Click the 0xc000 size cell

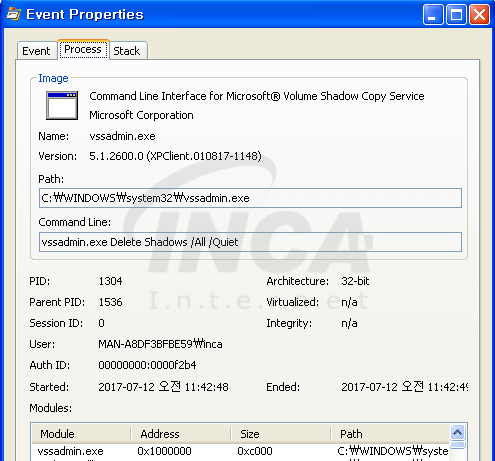[x=255, y=451]
